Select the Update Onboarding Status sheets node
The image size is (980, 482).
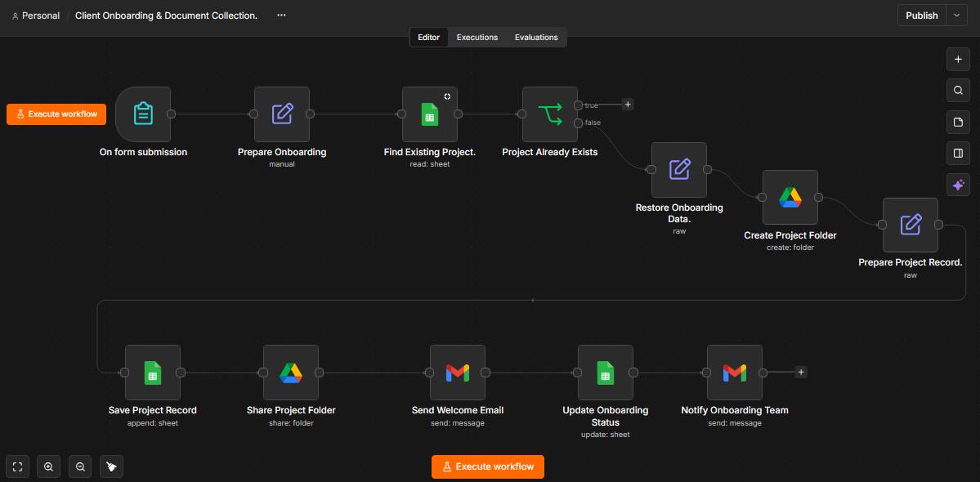pos(606,373)
